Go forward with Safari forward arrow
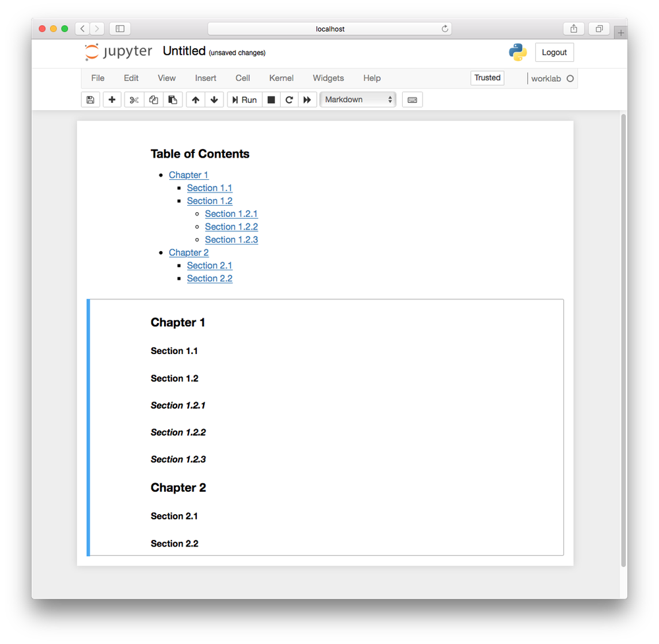 pos(97,28)
